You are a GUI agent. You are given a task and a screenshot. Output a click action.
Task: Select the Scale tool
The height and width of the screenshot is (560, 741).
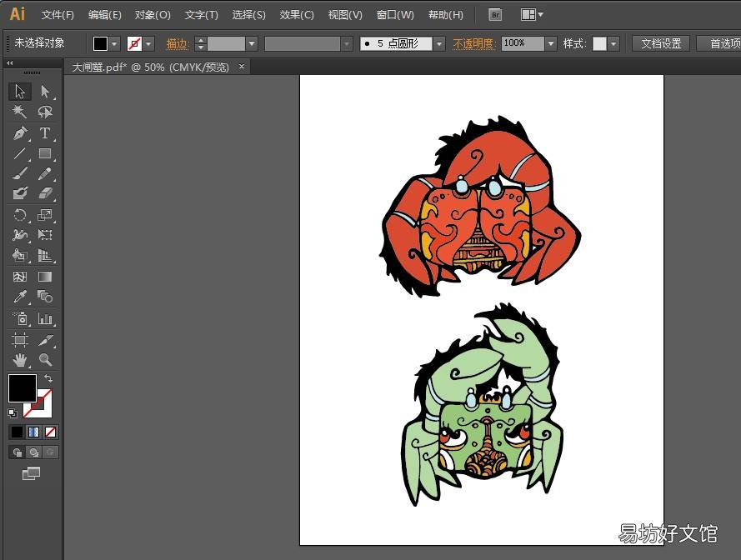pos(45,215)
